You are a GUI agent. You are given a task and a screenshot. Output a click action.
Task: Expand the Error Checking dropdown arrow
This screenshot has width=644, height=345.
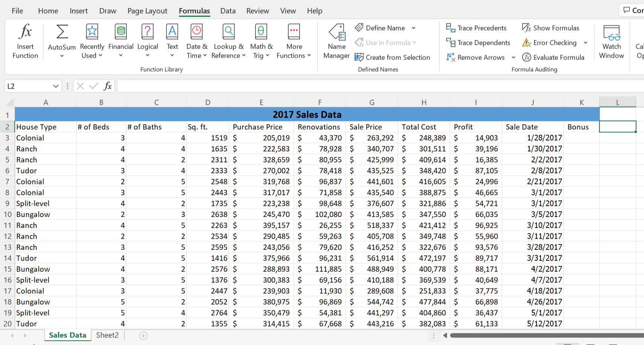pos(586,43)
